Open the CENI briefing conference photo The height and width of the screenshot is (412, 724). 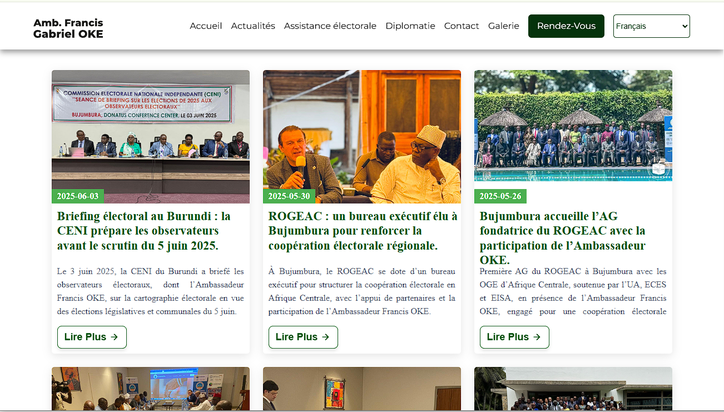point(151,136)
